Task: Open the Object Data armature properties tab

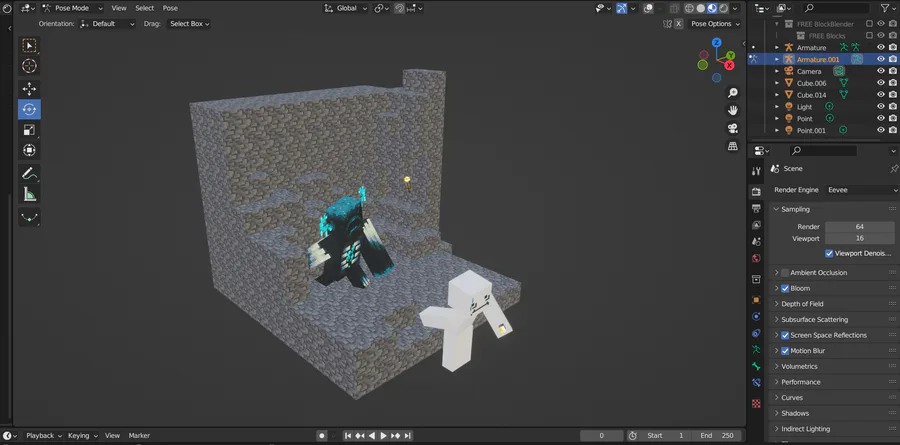Action: click(x=757, y=349)
